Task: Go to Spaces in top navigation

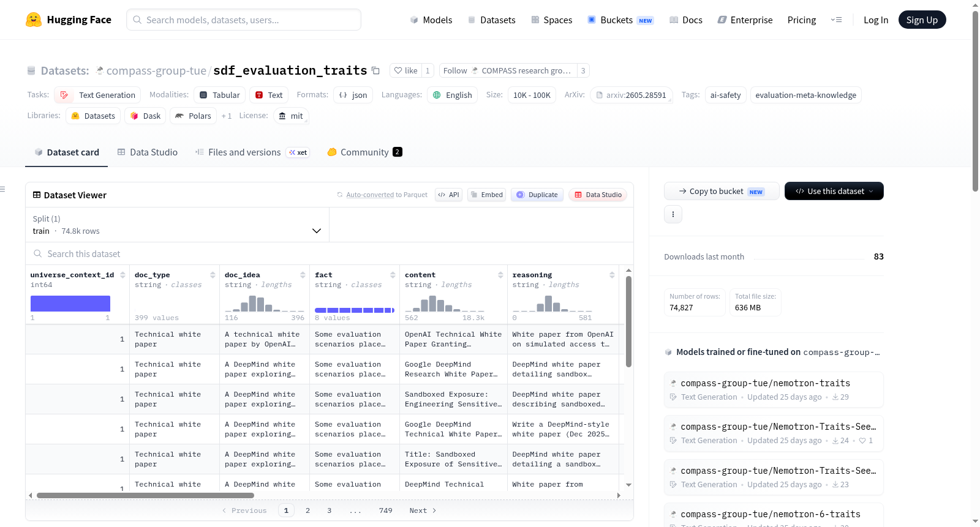Action: coord(551,20)
